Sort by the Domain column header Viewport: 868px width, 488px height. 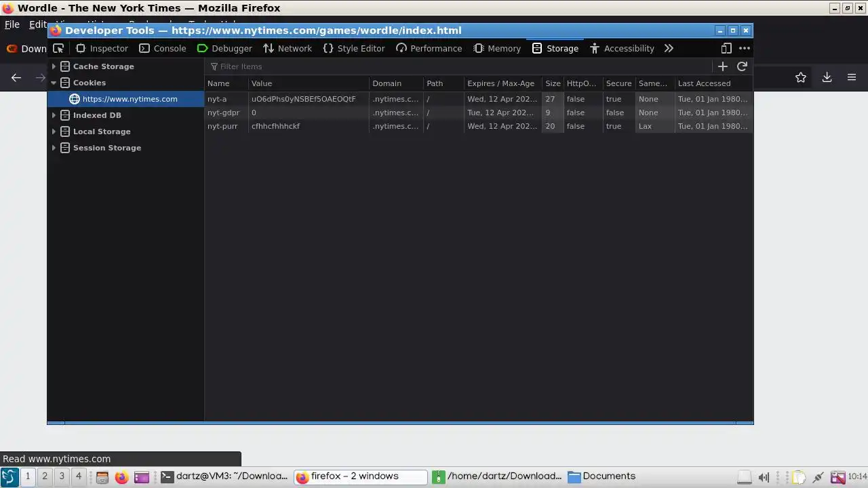(x=397, y=83)
